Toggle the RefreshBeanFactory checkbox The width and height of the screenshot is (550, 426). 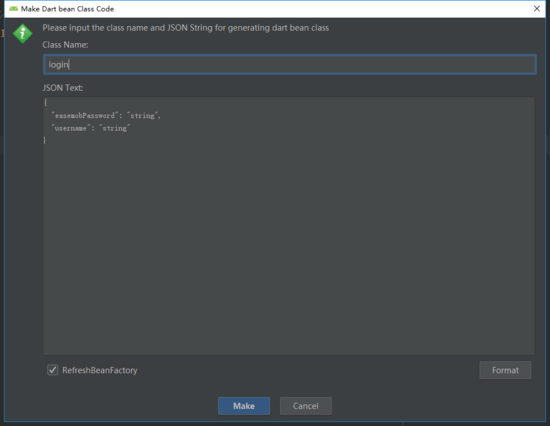pyautogui.click(x=53, y=370)
